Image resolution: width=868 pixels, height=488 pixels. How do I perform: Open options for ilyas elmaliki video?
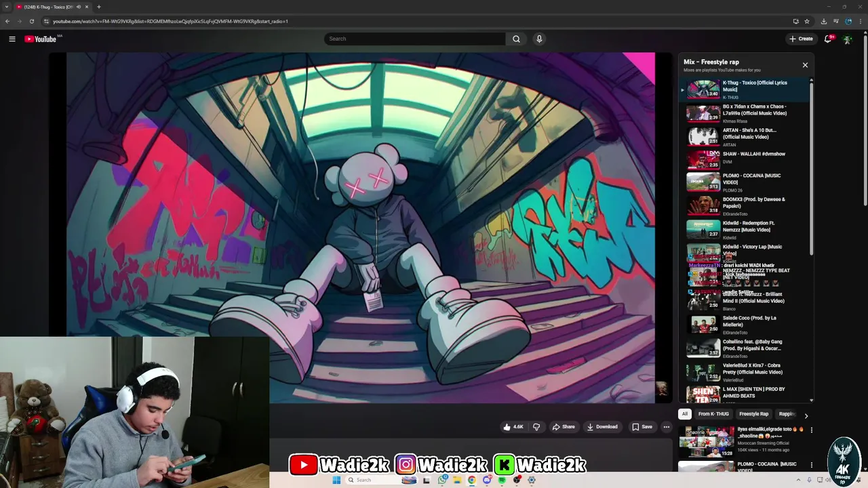tap(811, 430)
